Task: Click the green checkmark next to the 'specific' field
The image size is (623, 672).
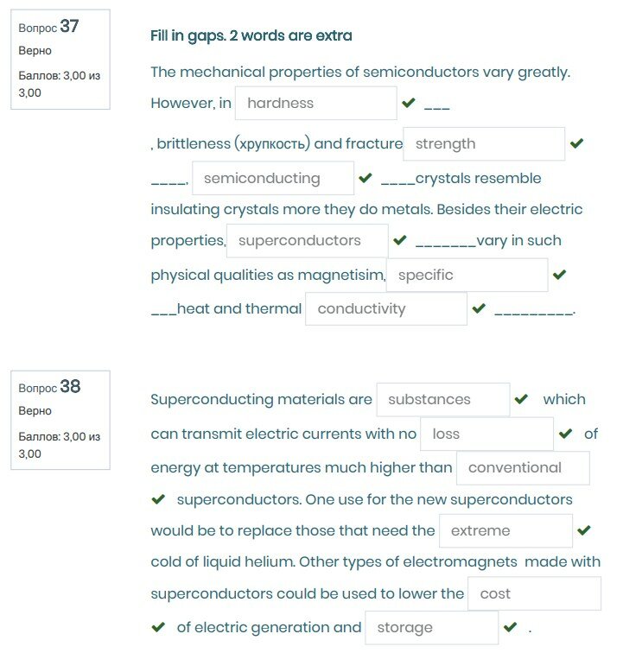Action: coord(559,275)
